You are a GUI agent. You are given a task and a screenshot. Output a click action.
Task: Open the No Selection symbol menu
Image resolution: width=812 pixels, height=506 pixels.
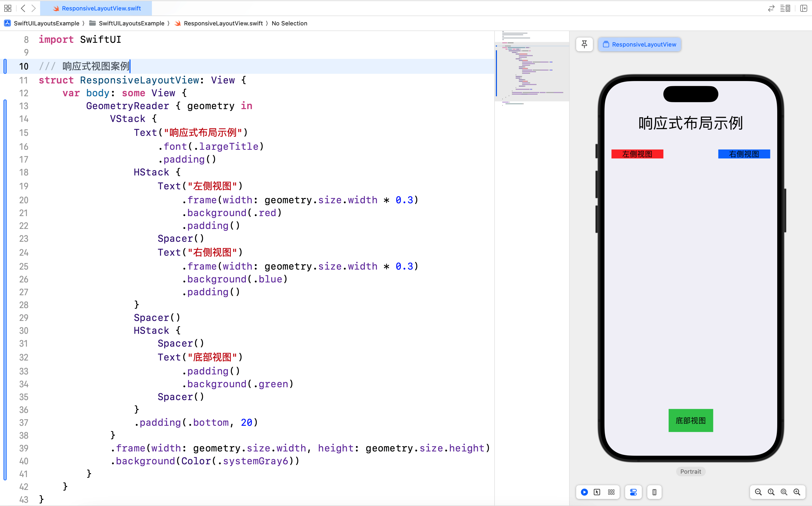[289, 23]
